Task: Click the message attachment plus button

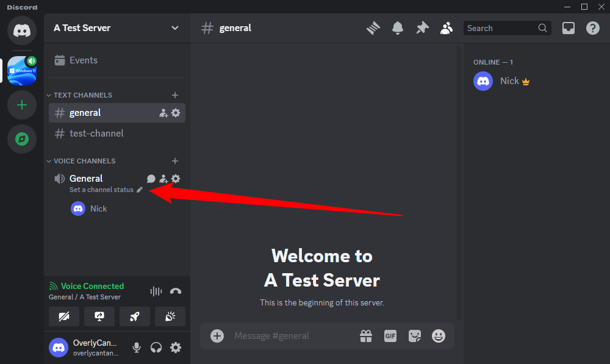Action: (217, 335)
